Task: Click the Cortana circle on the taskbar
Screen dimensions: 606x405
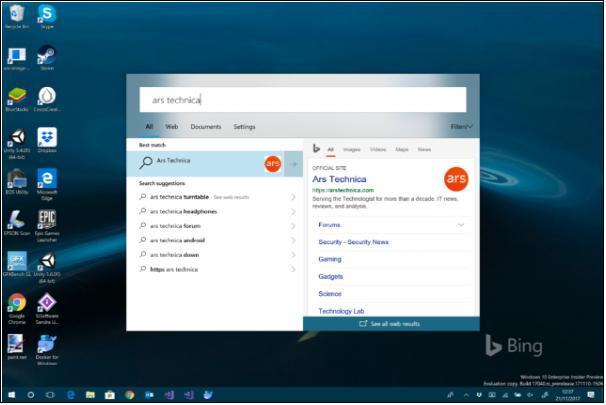Action: point(31,395)
